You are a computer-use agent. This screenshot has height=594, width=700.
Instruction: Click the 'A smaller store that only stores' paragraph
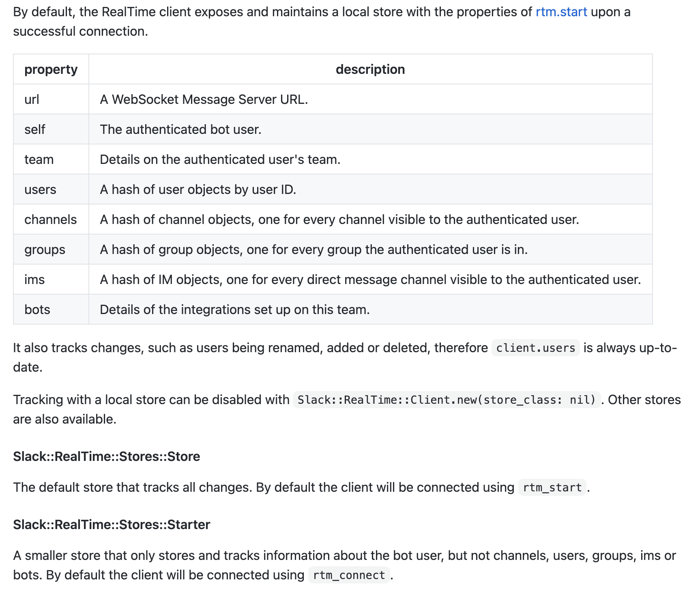point(345,565)
